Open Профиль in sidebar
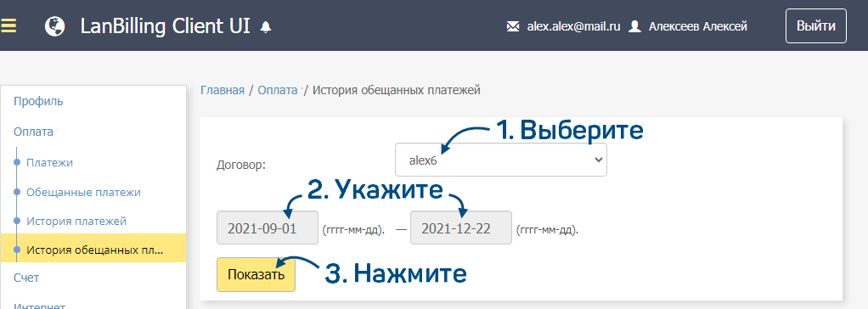 (x=38, y=101)
